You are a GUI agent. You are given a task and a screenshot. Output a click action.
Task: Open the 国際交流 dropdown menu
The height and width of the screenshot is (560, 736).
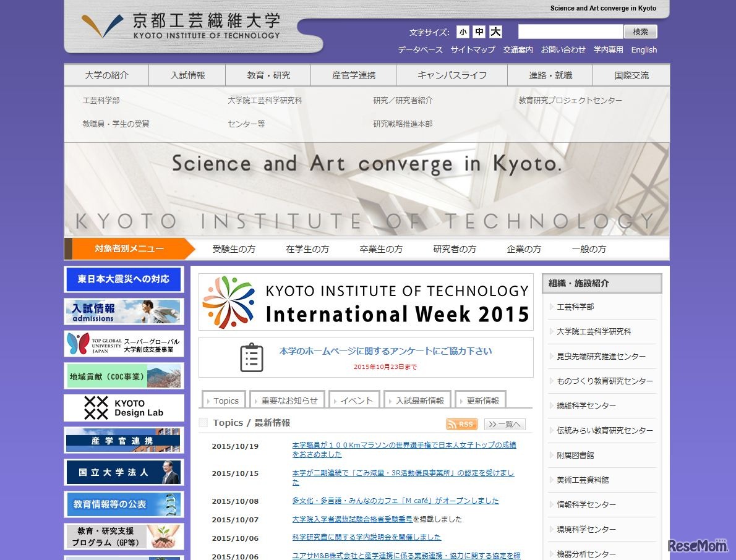(x=631, y=74)
